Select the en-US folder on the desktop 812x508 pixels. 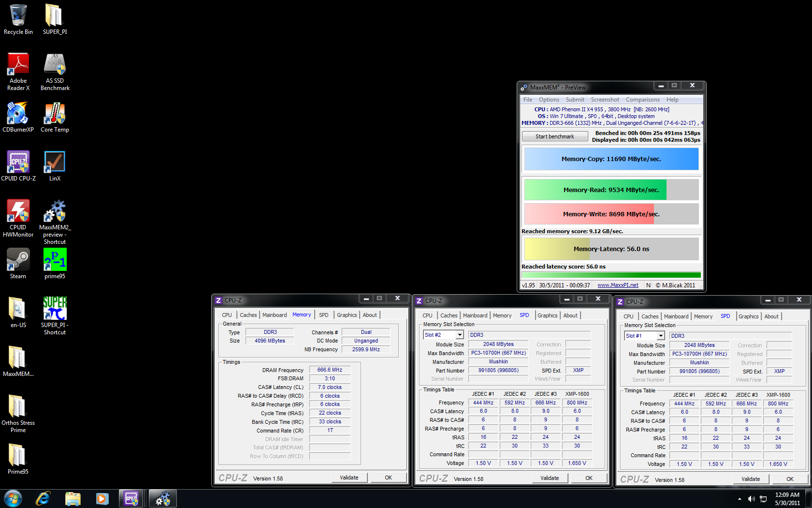coord(18,313)
